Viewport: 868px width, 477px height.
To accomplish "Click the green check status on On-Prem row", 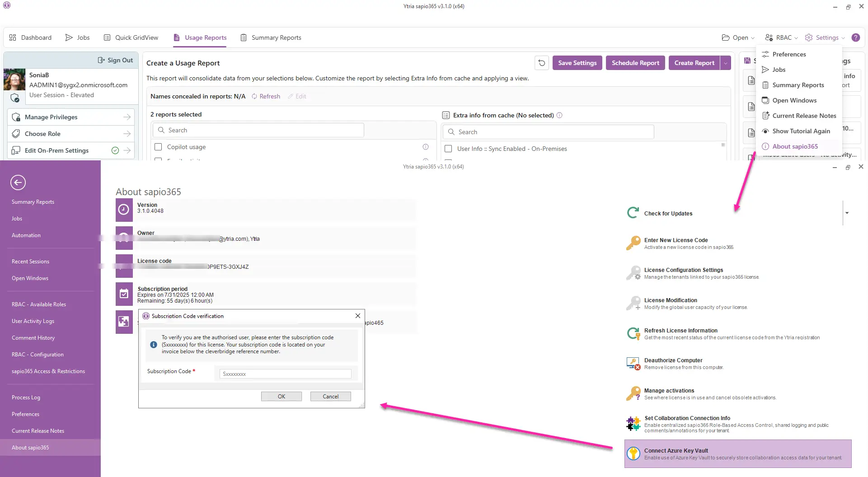I will pyautogui.click(x=115, y=150).
